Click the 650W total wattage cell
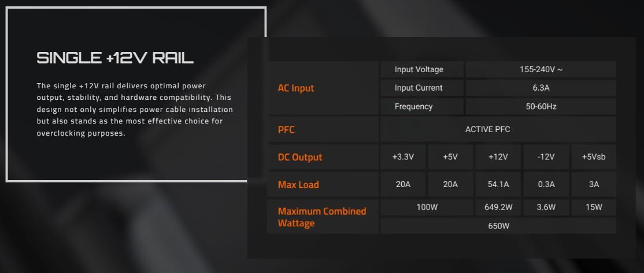The height and width of the screenshot is (273, 644). pos(498,226)
